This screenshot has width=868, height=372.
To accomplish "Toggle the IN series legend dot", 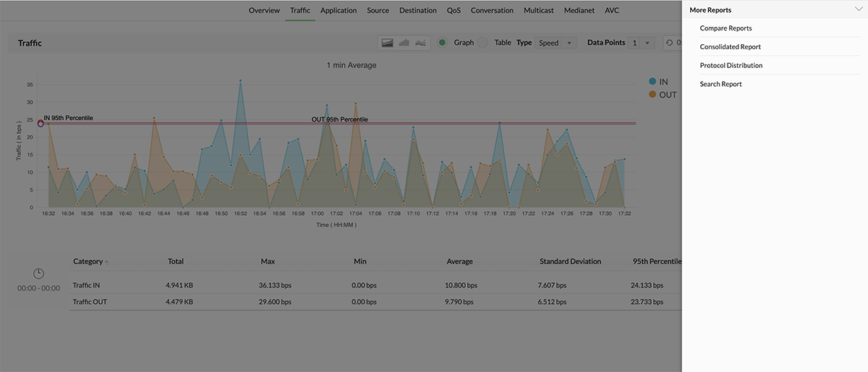I will 652,82.
